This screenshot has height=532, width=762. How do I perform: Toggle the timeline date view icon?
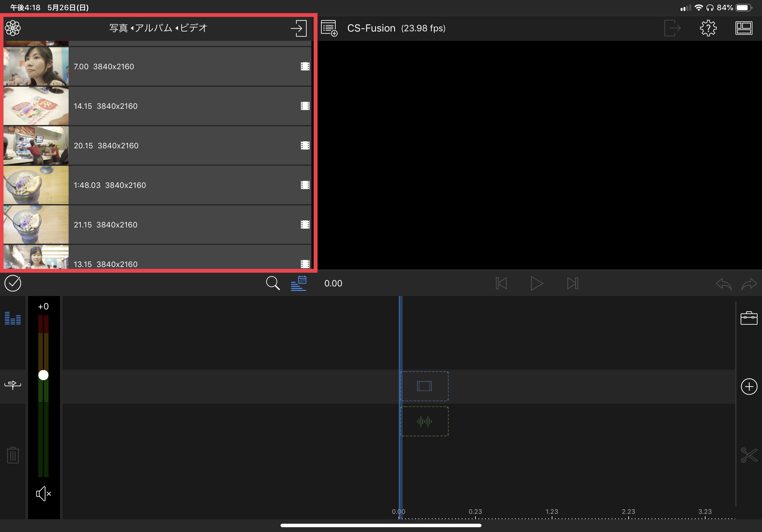(x=298, y=283)
